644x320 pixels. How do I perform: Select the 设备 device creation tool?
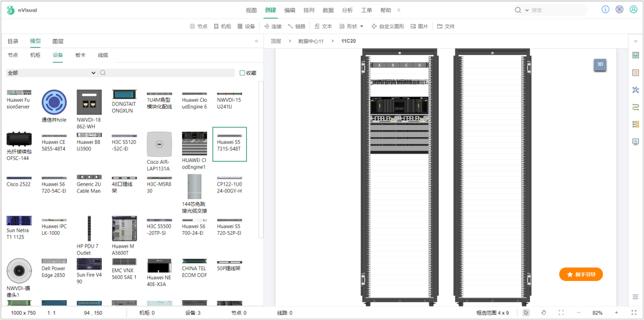tap(246, 26)
